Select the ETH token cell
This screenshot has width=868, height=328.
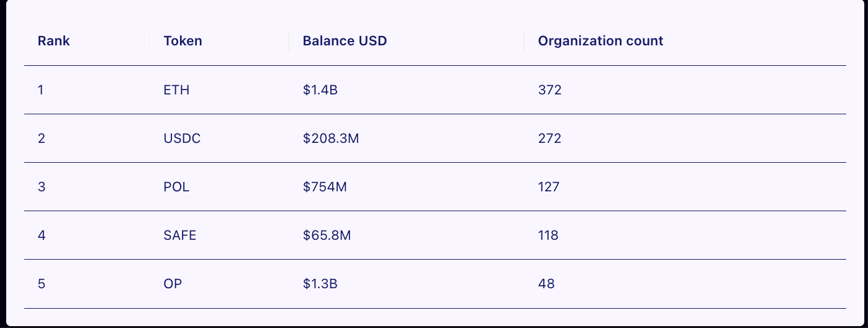pyautogui.click(x=176, y=90)
